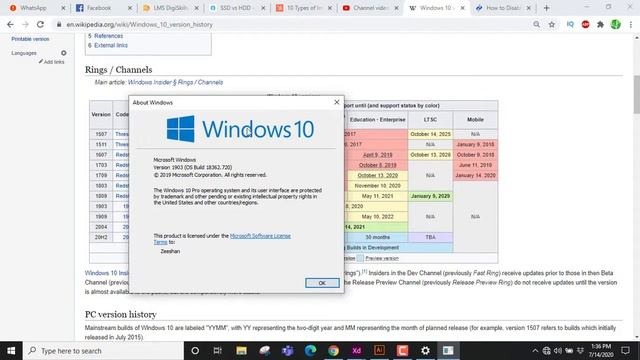Open File Explorer from the taskbar
Screen dimensions: 640x360
[241, 351]
